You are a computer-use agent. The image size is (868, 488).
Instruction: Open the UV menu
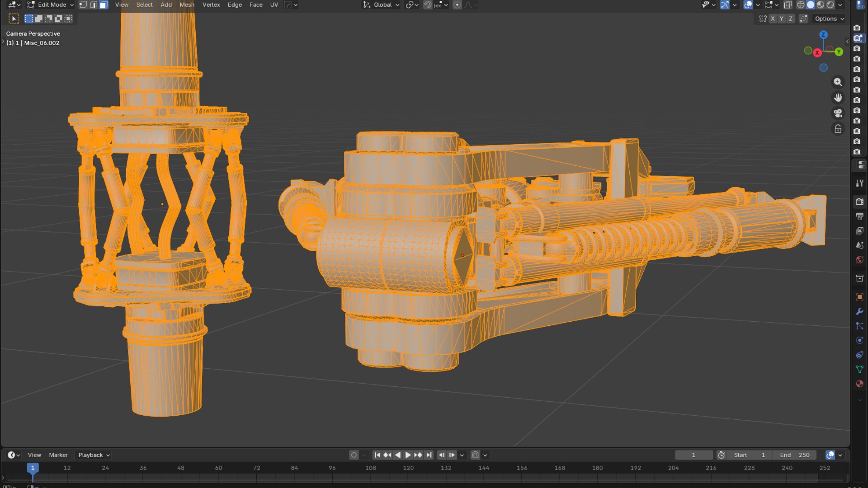[x=274, y=5]
